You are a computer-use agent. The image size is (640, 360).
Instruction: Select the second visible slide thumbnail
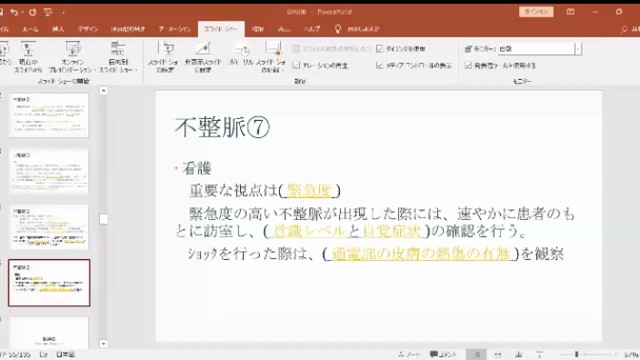pos(49,171)
